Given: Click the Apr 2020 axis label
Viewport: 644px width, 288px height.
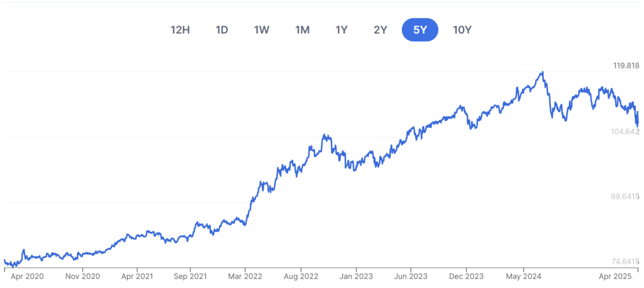Looking at the screenshot, I should [26, 277].
